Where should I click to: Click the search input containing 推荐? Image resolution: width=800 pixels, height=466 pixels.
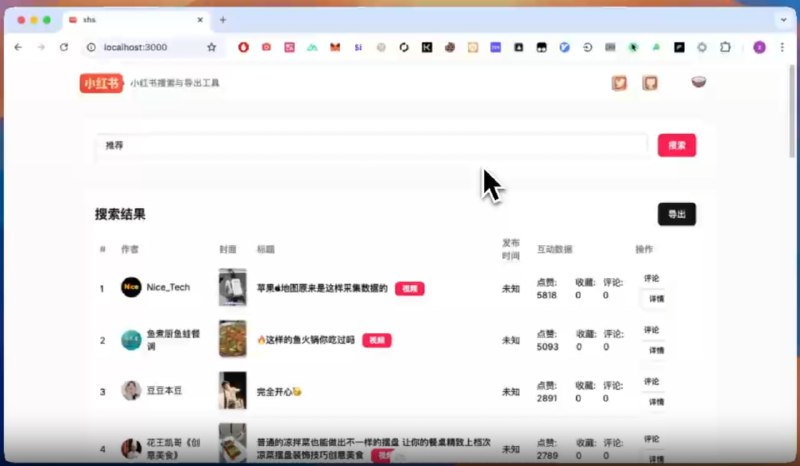point(370,146)
